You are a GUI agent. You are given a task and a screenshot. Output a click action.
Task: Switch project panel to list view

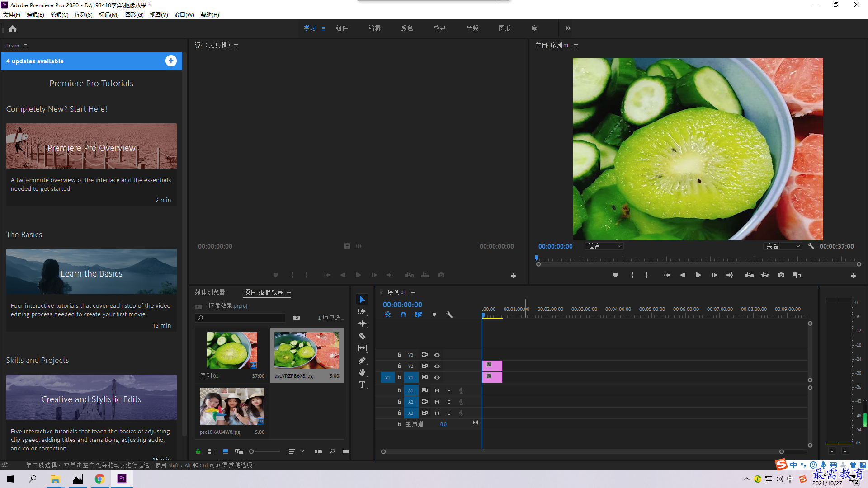click(x=212, y=451)
